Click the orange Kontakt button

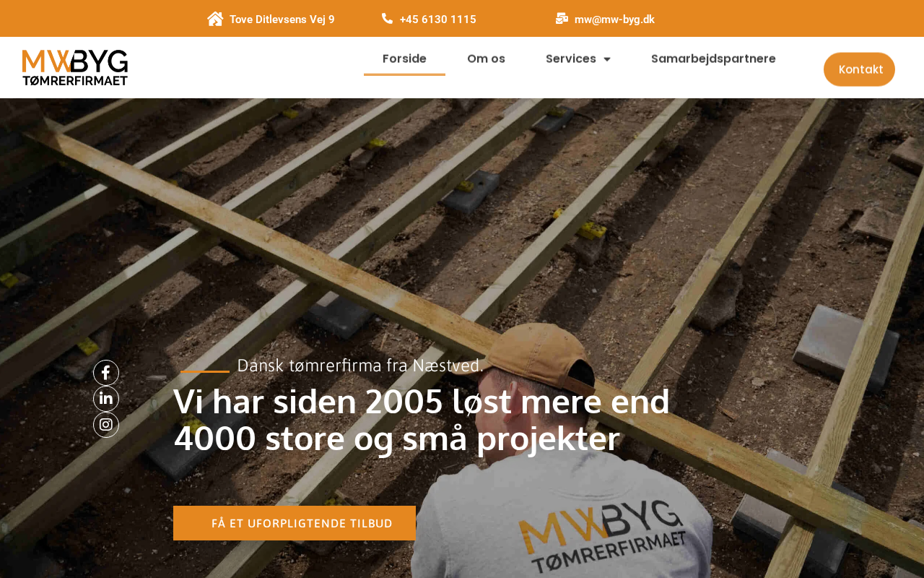pos(859,69)
